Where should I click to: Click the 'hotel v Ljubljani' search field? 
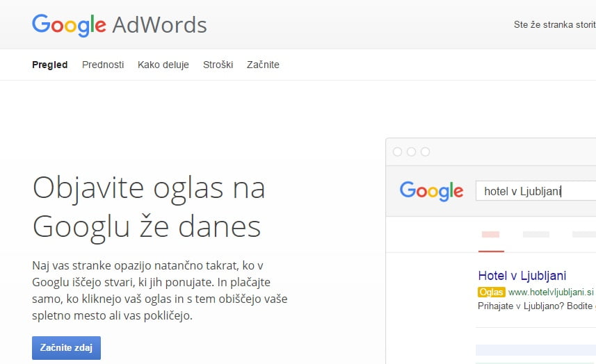click(x=534, y=191)
